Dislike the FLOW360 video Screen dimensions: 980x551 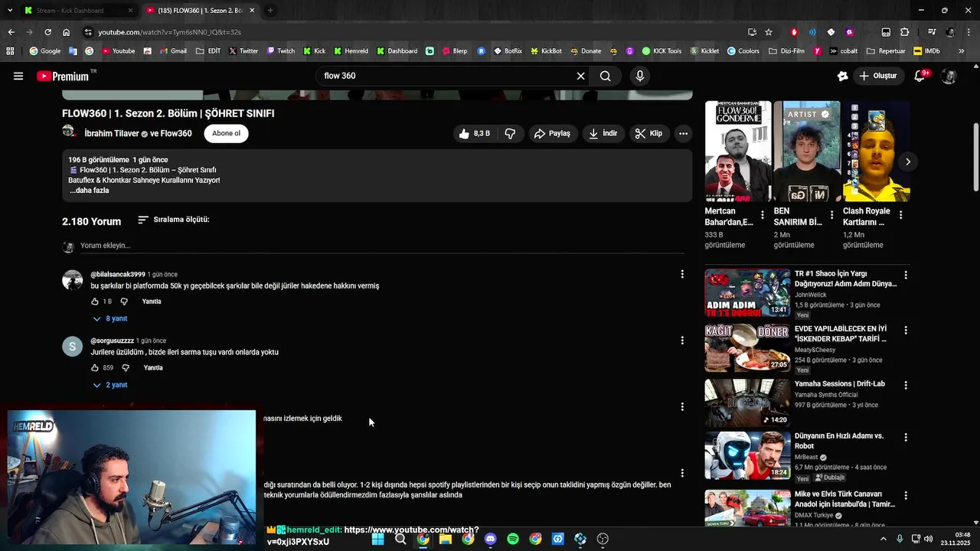[510, 133]
